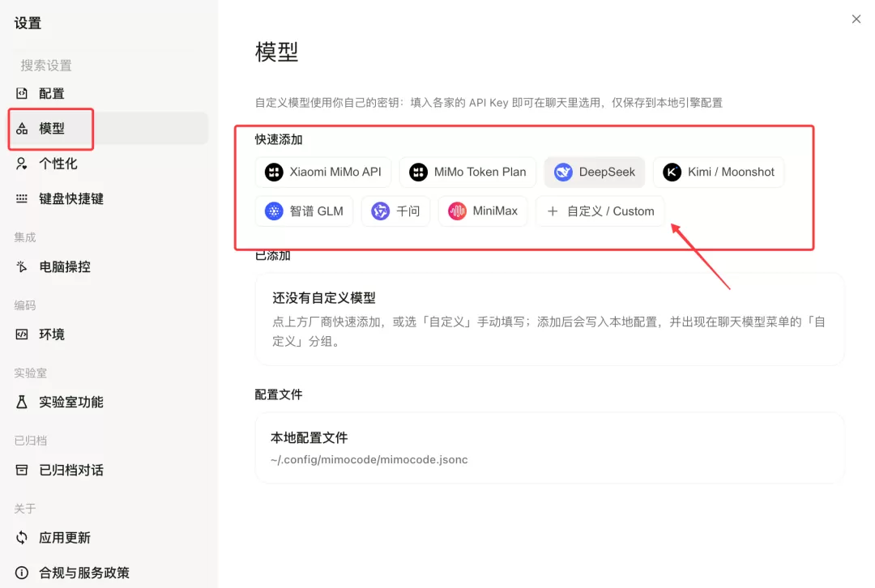The height and width of the screenshot is (588, 875).
Task: Add the Kimi / Moonshot provider
Action: pyautogui.click(x=718, y=172)
